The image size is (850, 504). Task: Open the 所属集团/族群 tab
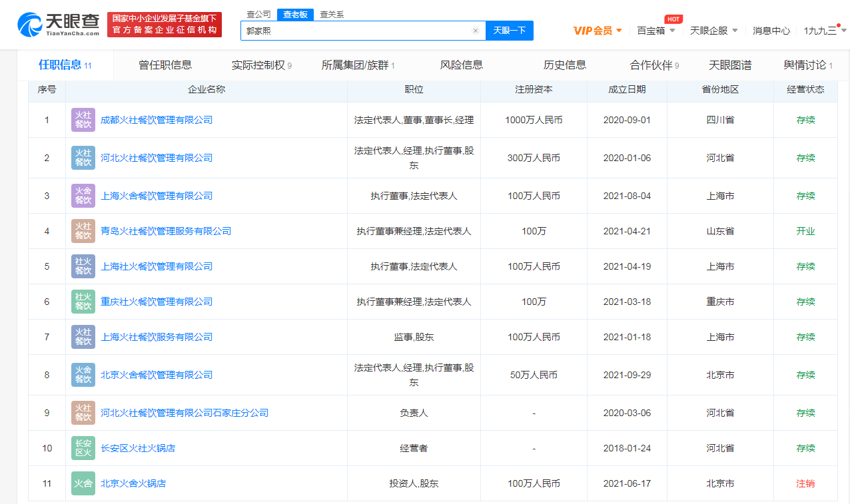(358, 65)
